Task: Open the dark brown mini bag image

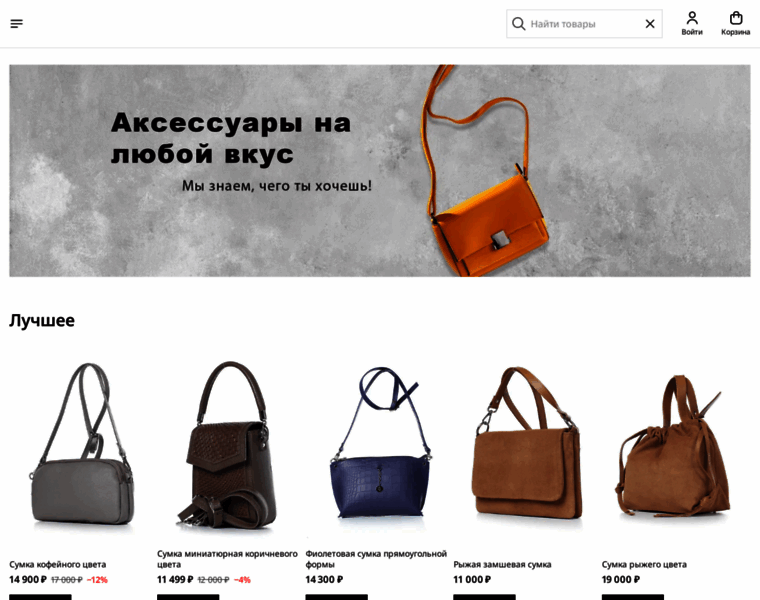Action: click(229, 447)
